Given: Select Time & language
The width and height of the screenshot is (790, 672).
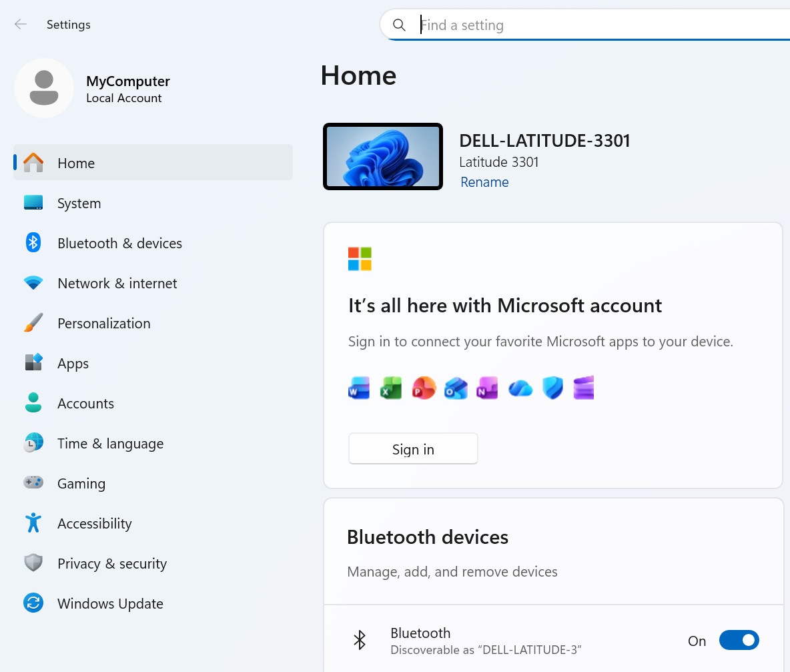Looking at the screenshot, I should coord(153,443).
